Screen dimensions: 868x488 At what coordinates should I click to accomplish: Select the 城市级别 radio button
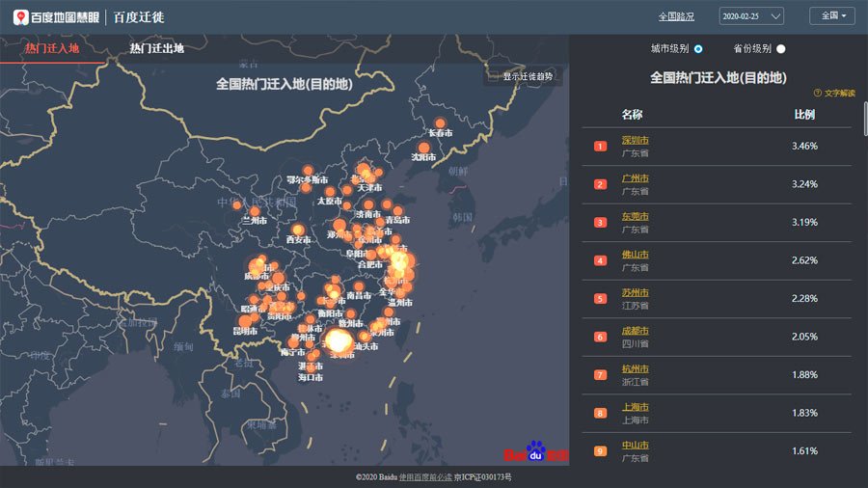(x=698, y=48)
